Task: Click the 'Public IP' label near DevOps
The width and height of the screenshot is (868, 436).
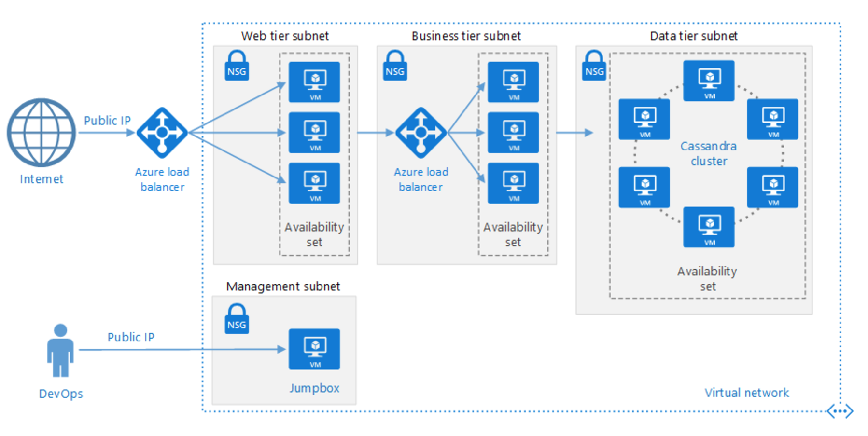Action: [131, 337]
